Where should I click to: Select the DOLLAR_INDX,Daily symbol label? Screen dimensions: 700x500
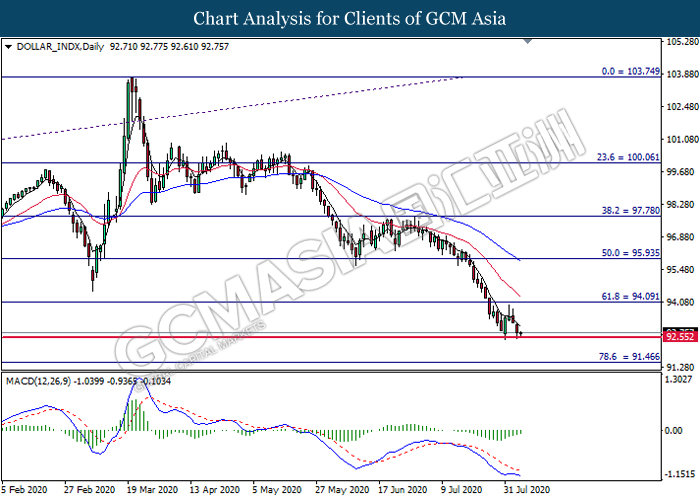60,47
